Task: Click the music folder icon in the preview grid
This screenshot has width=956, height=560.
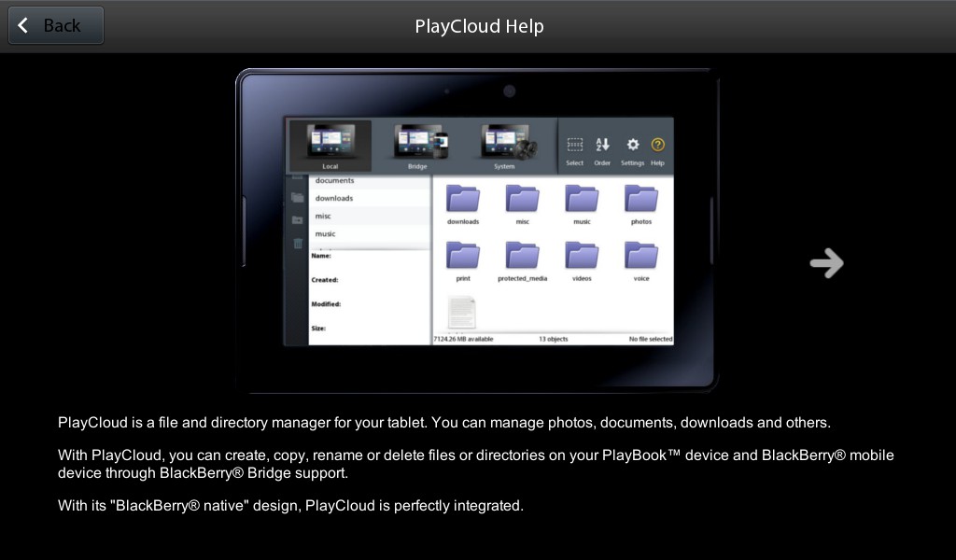Action: click(x=582, y=199)
